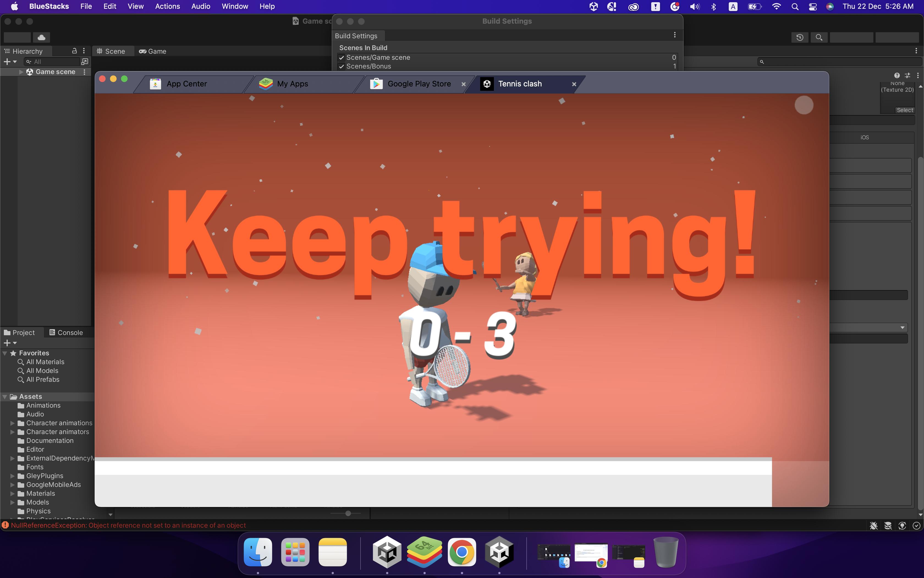924x578 pixels.
Task: Open the Inspector help question mark icon
Action: point(897,76)
